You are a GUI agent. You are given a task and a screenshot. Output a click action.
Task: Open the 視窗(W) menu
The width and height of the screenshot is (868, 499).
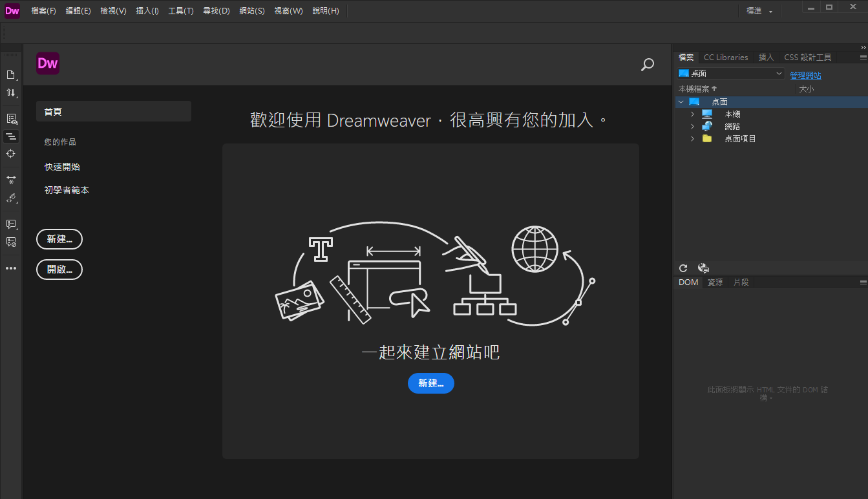(x=288, y=11)
